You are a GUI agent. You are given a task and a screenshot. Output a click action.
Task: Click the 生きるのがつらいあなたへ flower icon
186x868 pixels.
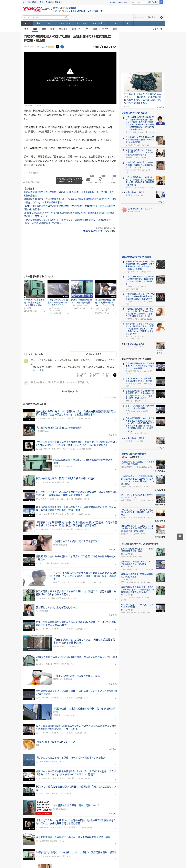click(125, 210)
